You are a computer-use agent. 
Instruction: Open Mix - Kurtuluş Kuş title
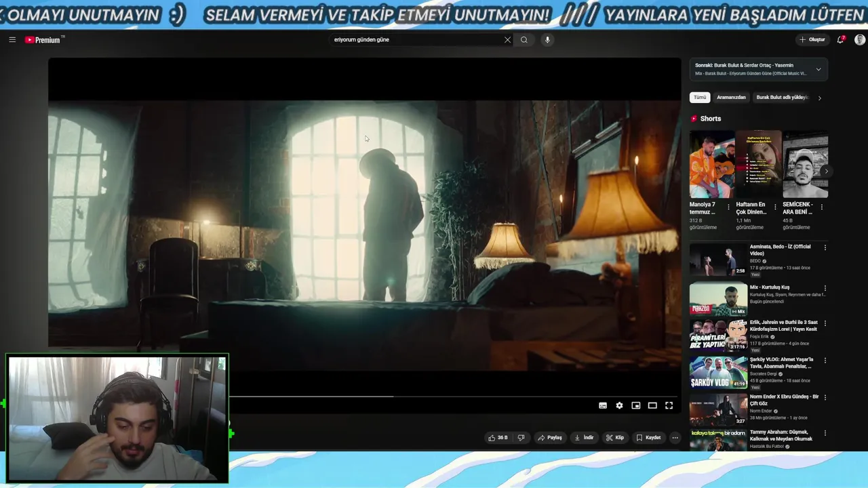click(x=770, y=287)
